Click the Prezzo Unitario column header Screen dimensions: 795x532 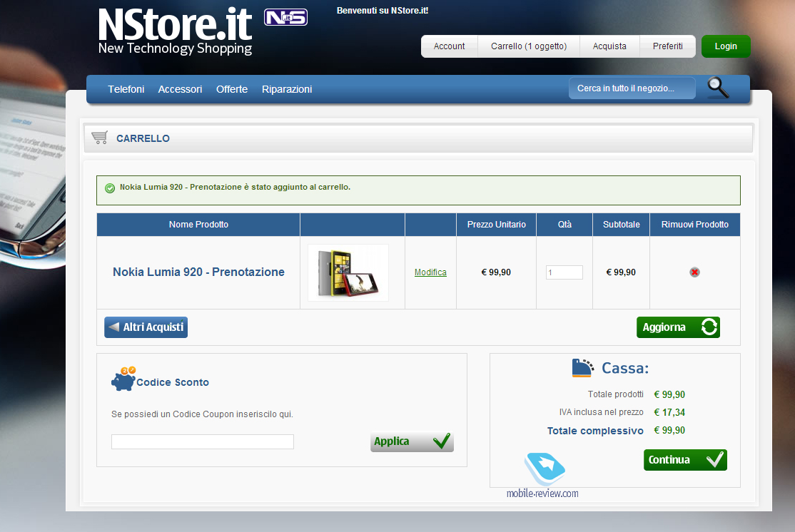pyautogui.click(x=497, y=225)
